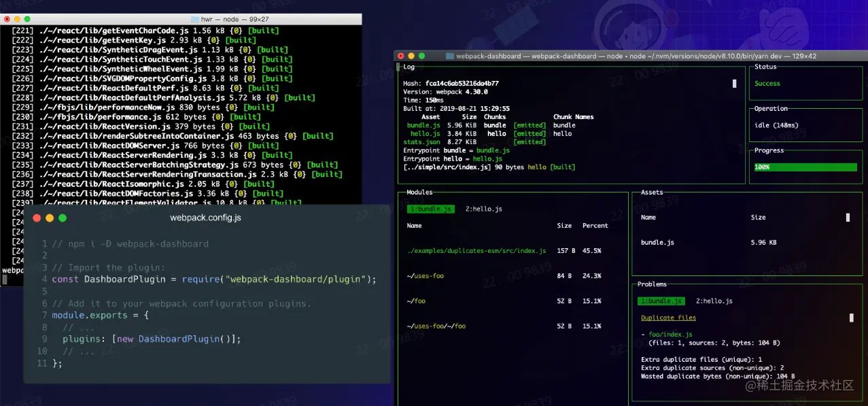Click the [231] ReactVersion.js terminal line
The image size is (868, 406).
tap(141, 126)
